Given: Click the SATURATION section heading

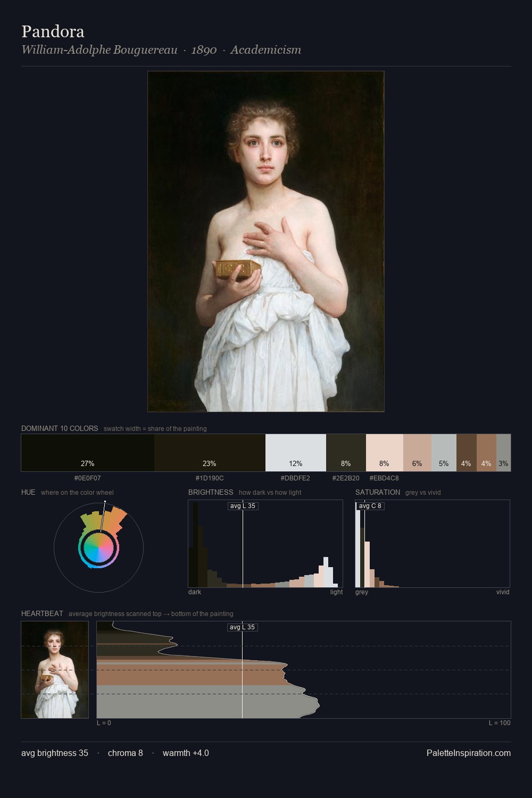Looking at the screenshot, I should click(378, 492).
